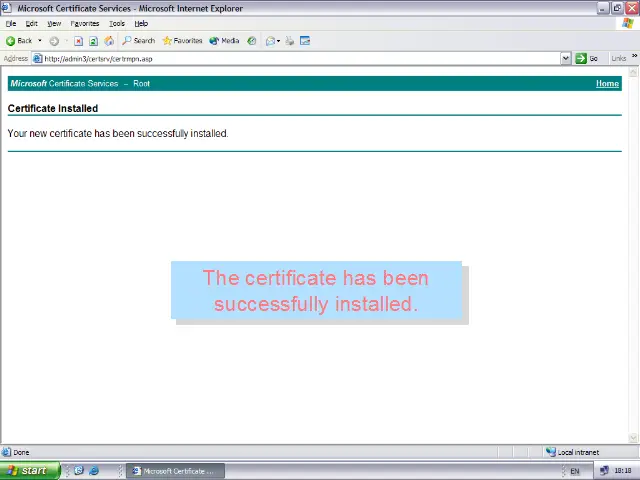This screenshot has height=480, width=640.
Task: Minimize the Internet Explorer window
Action: (x=603, y=8)
